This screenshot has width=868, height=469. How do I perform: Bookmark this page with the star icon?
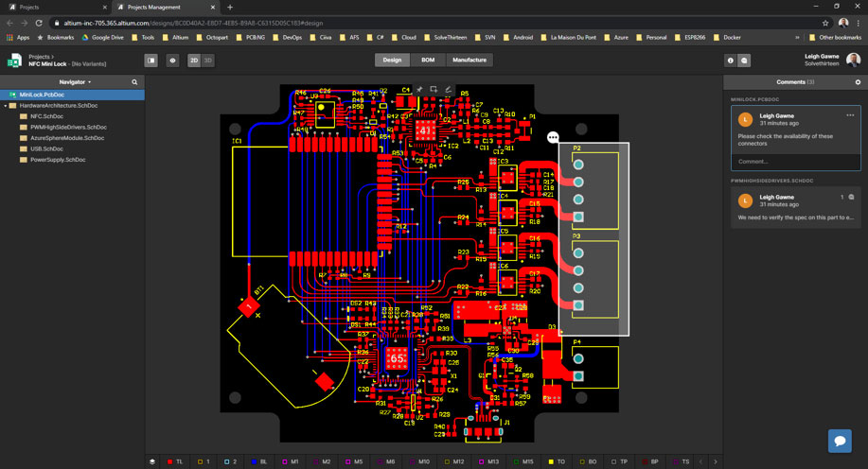click(825, 23)
